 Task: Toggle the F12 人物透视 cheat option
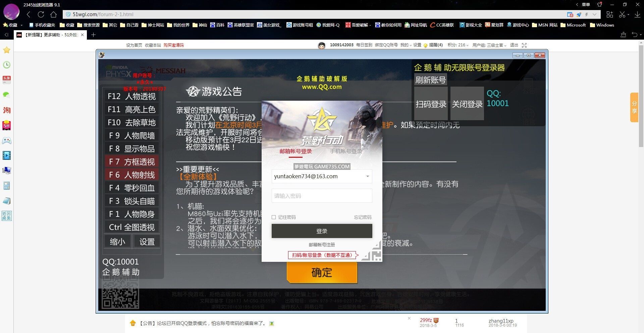click(x=132, y=96)
